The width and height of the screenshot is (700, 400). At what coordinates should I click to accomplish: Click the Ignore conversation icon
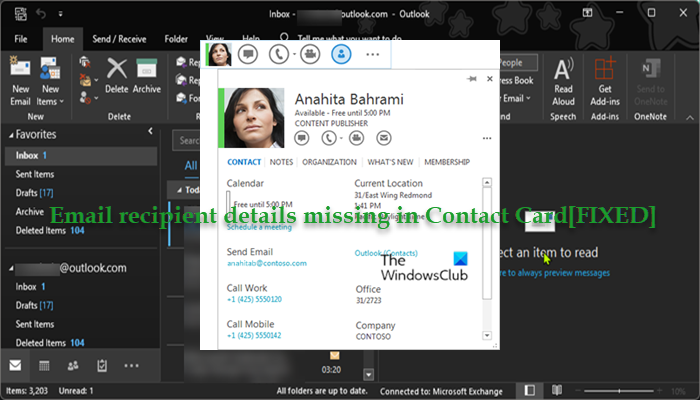[84, 62]
